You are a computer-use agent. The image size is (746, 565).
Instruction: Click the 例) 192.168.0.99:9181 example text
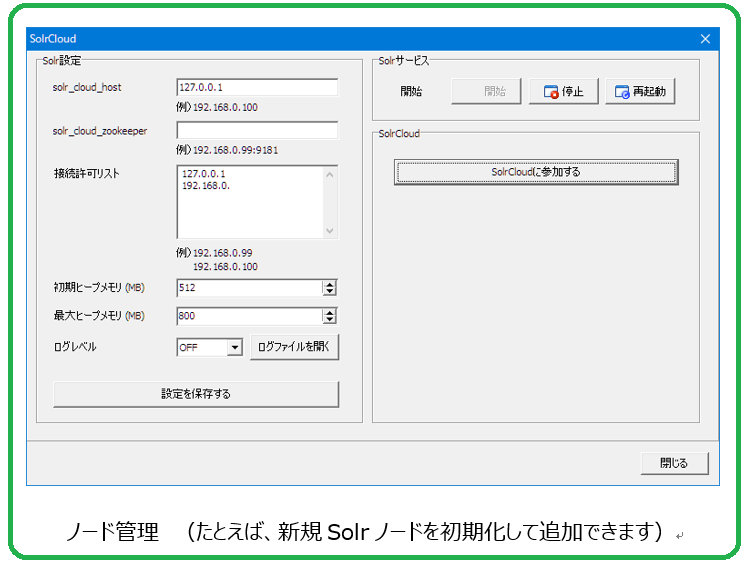click(227, 150)
